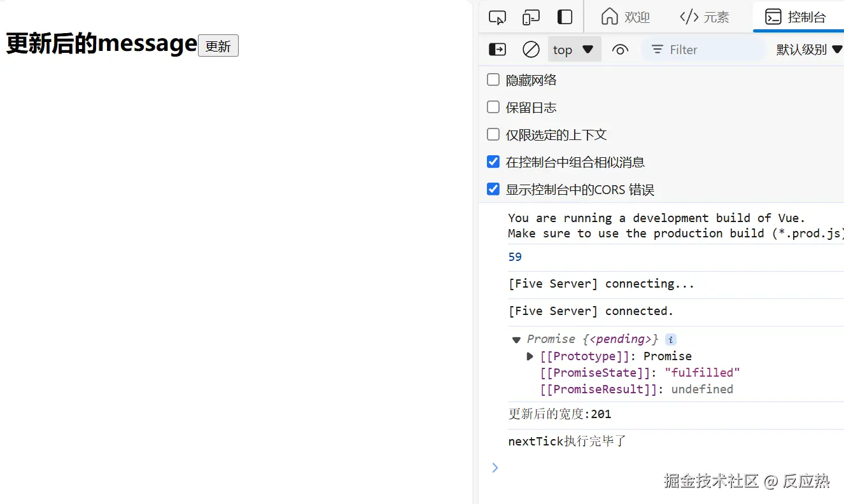Collapse the Promise {<pending>} object

click(x=516, y=340)
